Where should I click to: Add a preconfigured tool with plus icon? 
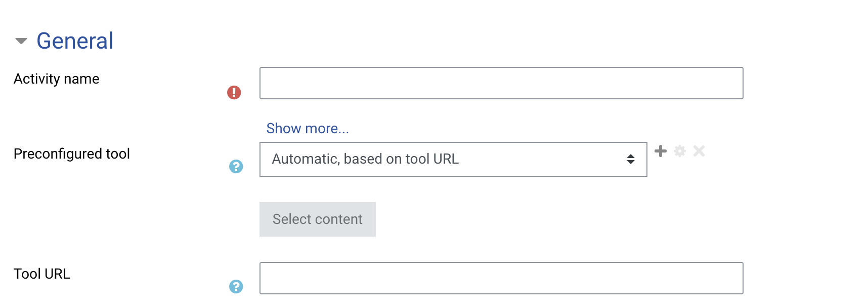pos(661,151)
